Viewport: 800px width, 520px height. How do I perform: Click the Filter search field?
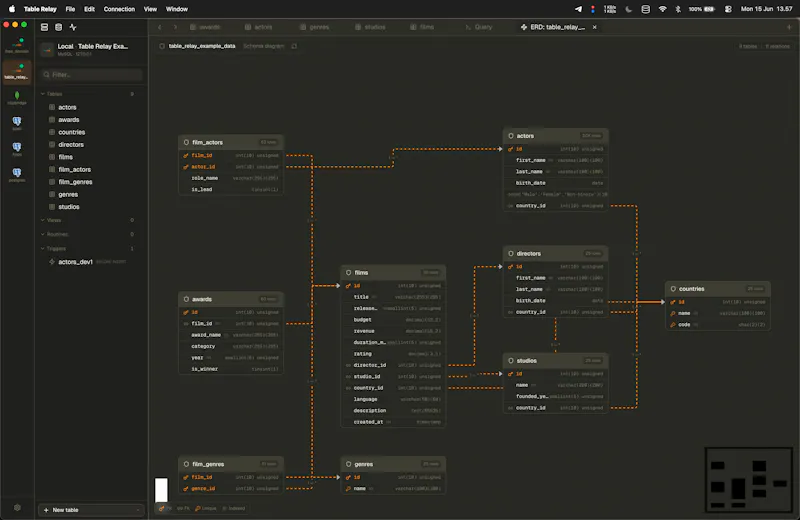point(92,75)
